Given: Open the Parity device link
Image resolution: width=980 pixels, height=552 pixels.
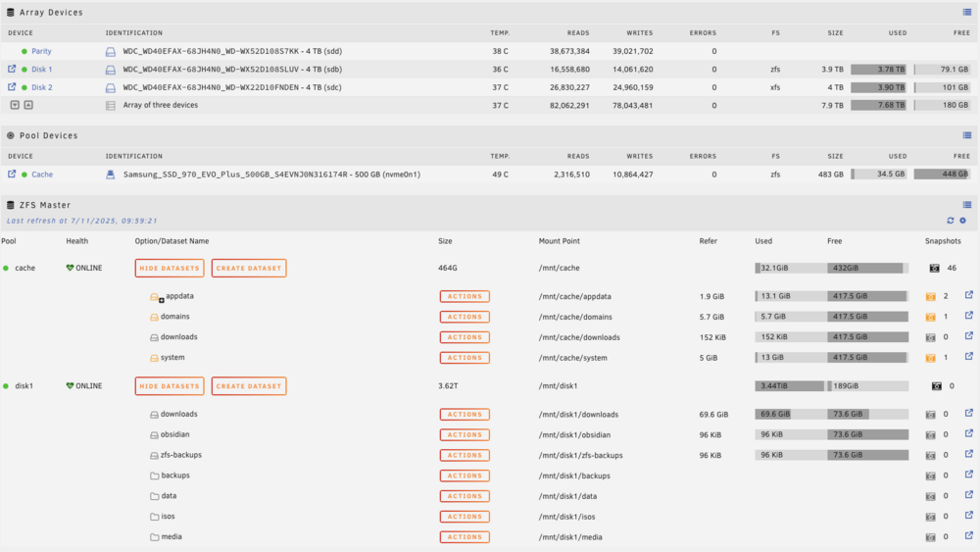Looking at the screenshot, I should (41, 51).
